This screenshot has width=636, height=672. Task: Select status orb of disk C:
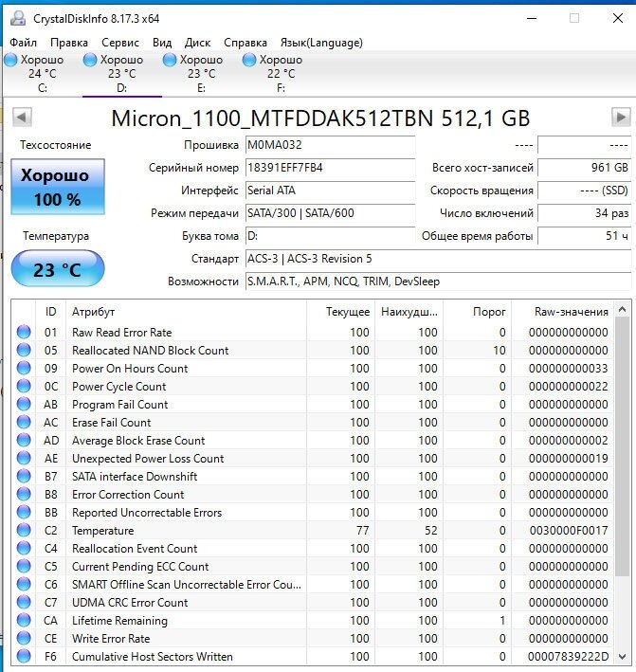click(x=10, y=60)
